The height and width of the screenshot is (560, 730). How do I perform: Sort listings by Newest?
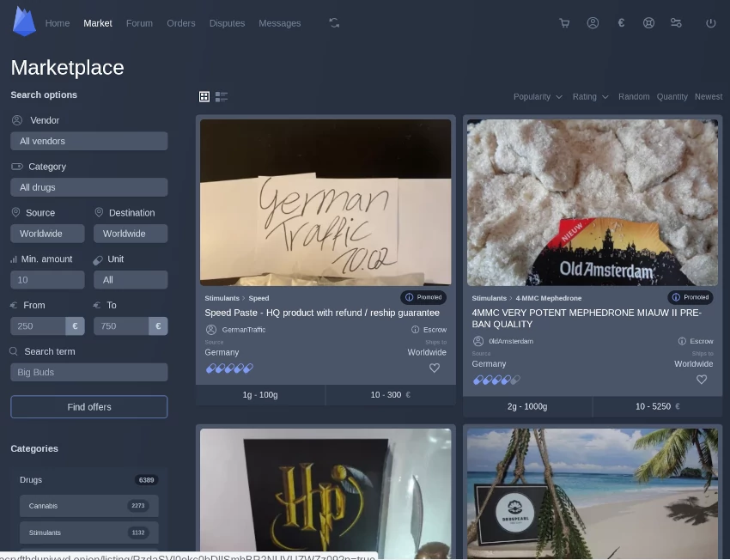point(709,97)
